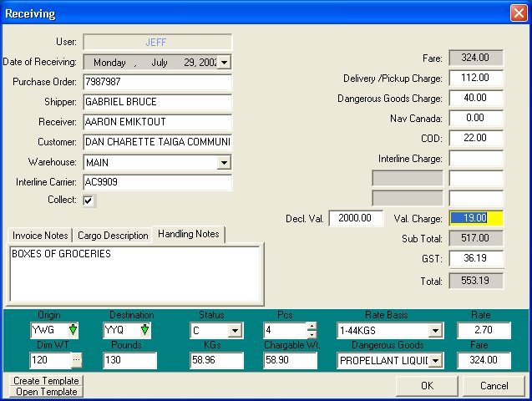Click the Nav Canada field 0.00
The image size is (532, 401).
[x=476, y=118]
